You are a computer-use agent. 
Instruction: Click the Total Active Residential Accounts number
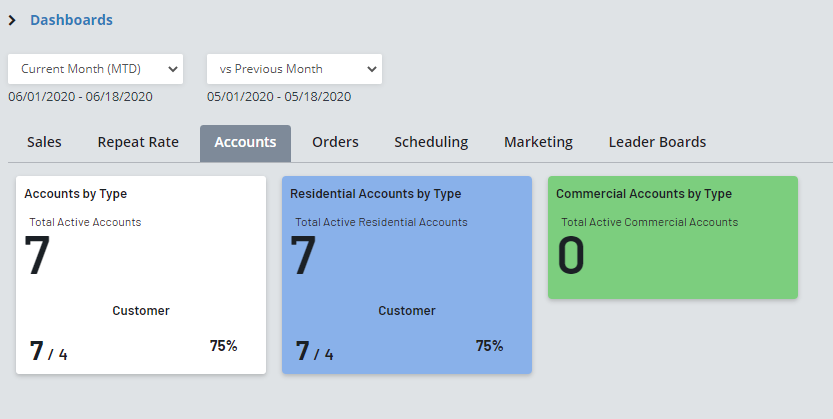(303, 256)
